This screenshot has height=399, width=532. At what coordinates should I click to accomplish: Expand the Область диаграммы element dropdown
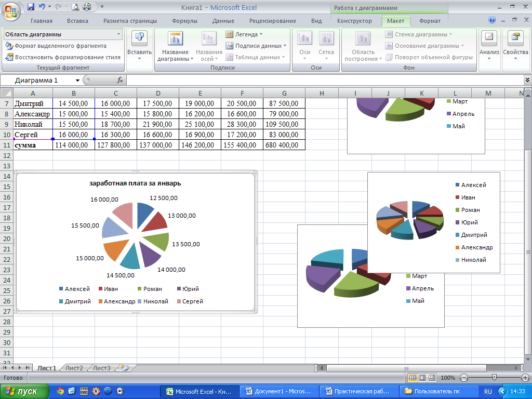click(x=118, y=34)
